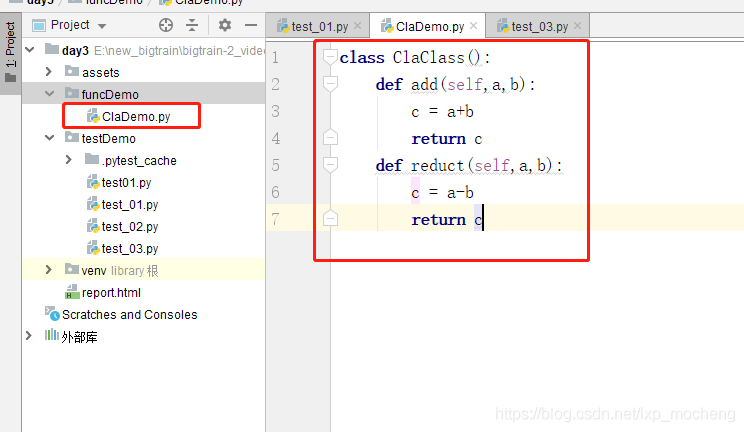The width and height of the screenshot is (744, 432).
Task: Click 'c = a+b' on line 3
Action: [442, 112]
